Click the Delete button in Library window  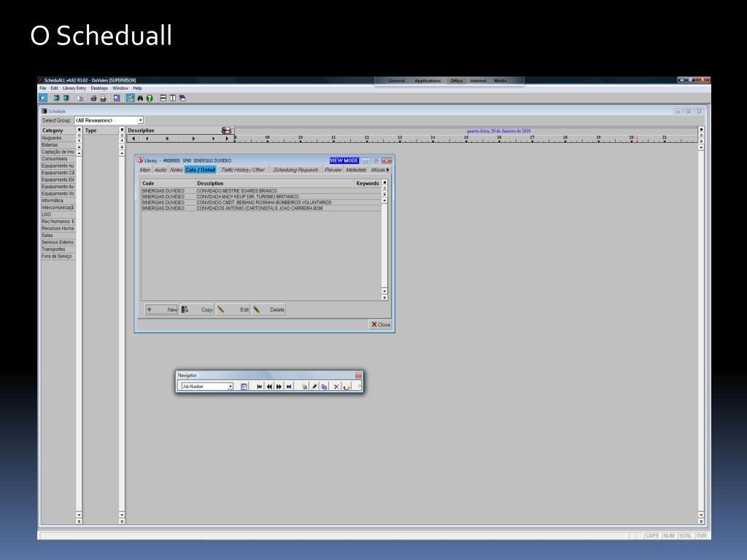click(268, 309)
